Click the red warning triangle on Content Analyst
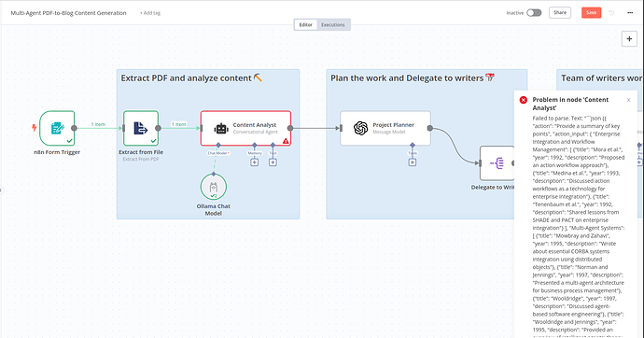This screenshot has width=644, height=338. [x=286, y=141]
